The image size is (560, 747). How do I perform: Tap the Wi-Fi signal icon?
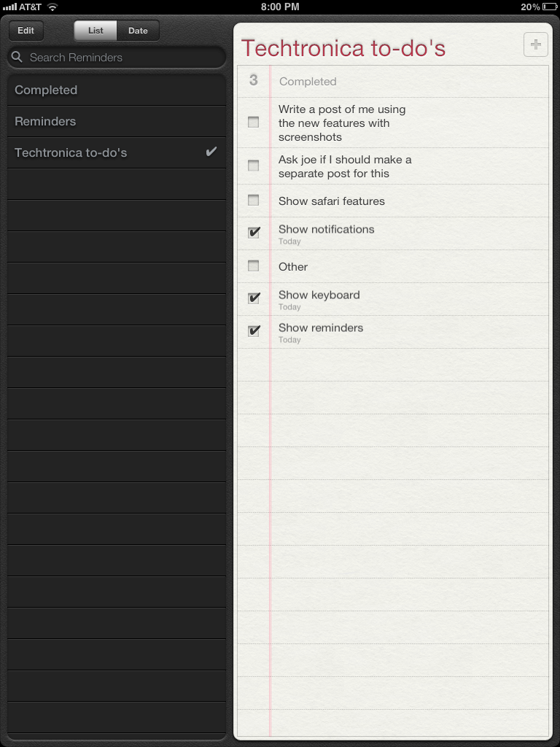52,7
